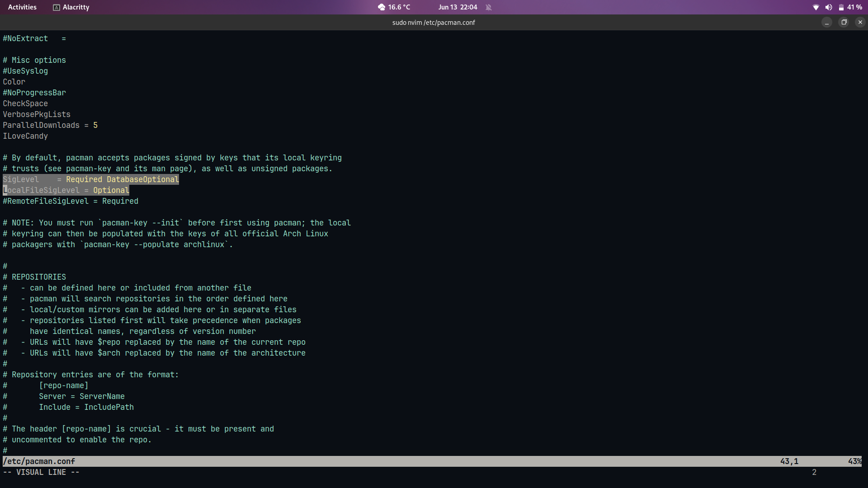Click the Color option line
Viewport: 868px width, 488px height.
point(14,82)
